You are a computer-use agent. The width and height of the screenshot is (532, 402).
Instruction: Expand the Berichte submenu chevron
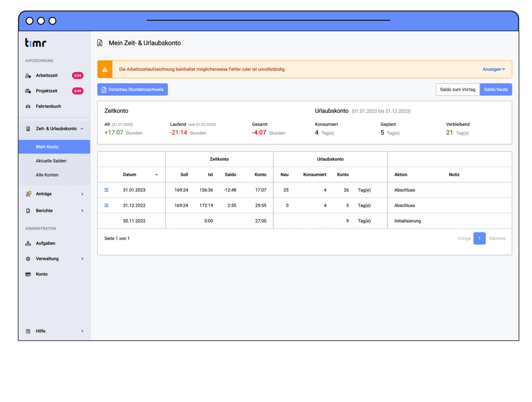82,211
